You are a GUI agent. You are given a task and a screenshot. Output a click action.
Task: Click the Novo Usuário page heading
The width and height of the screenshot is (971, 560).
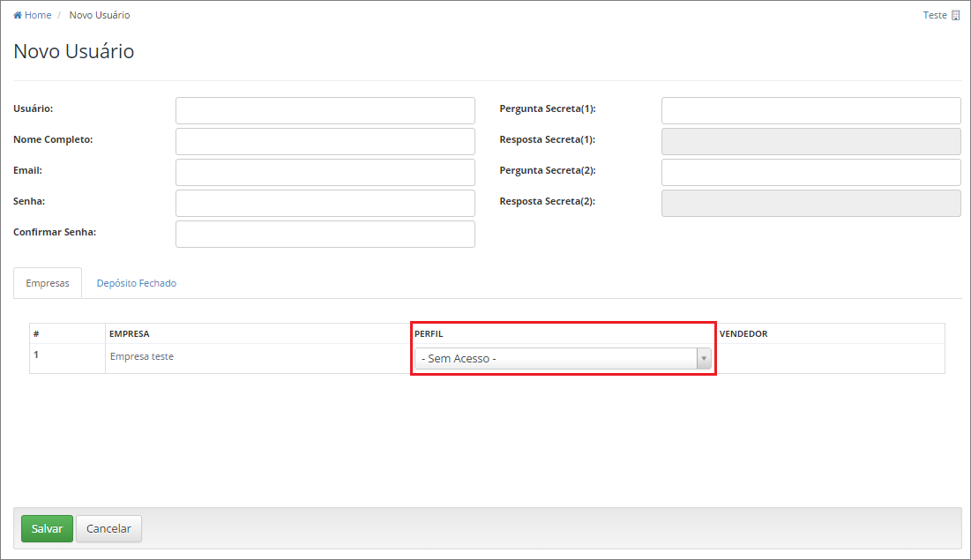74,51
